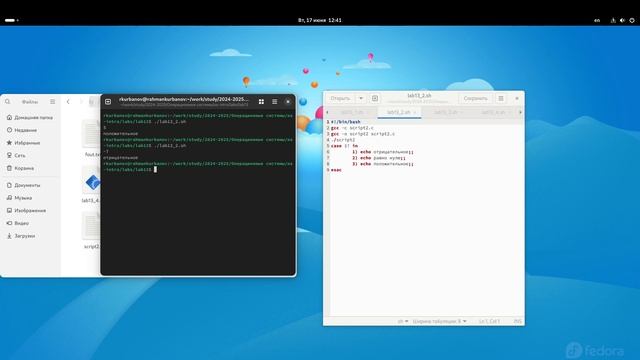Expand recent files arrow next to Открыть
The height and width of the screenshot is (360, 640).
pyautogui.click(x=361, y=98)
